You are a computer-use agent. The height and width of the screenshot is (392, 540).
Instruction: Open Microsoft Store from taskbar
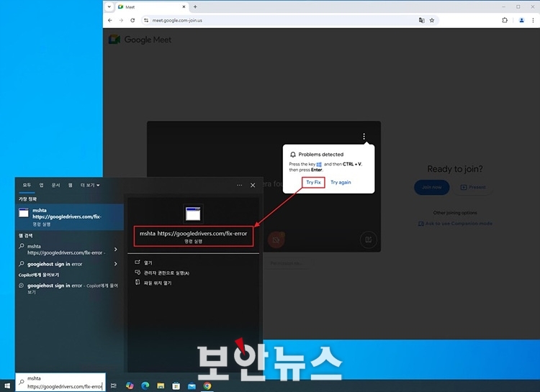[x=176, y=386]
